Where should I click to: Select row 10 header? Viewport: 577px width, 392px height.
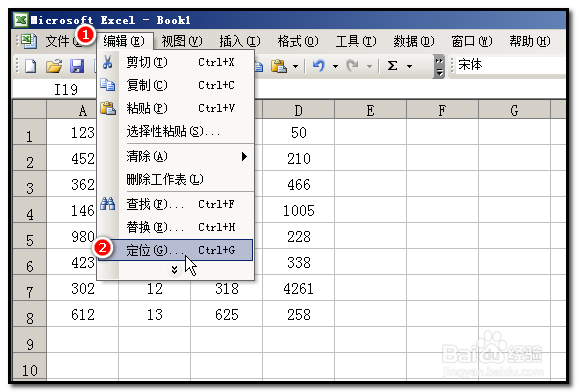(x=29, y=366)
